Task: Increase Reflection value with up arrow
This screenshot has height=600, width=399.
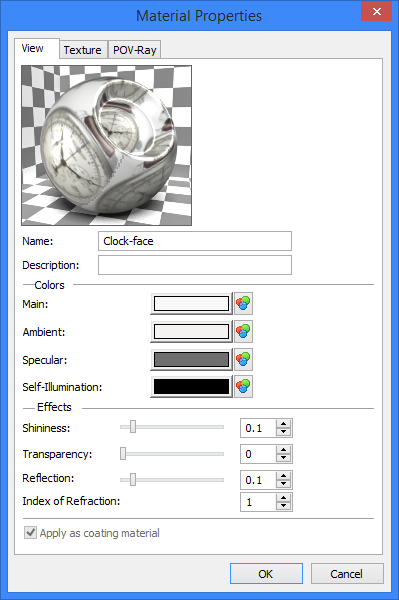Action: [283, 476]
